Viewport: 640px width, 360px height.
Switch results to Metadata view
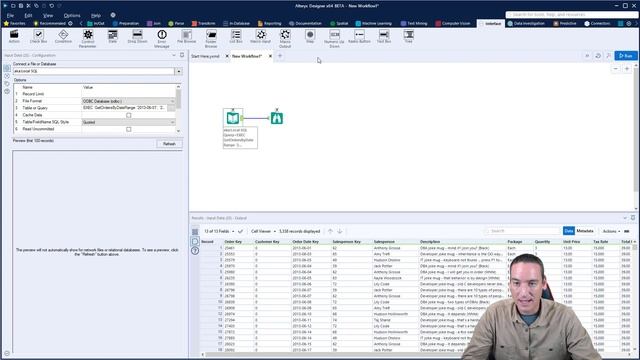click(x=585, y=231)
